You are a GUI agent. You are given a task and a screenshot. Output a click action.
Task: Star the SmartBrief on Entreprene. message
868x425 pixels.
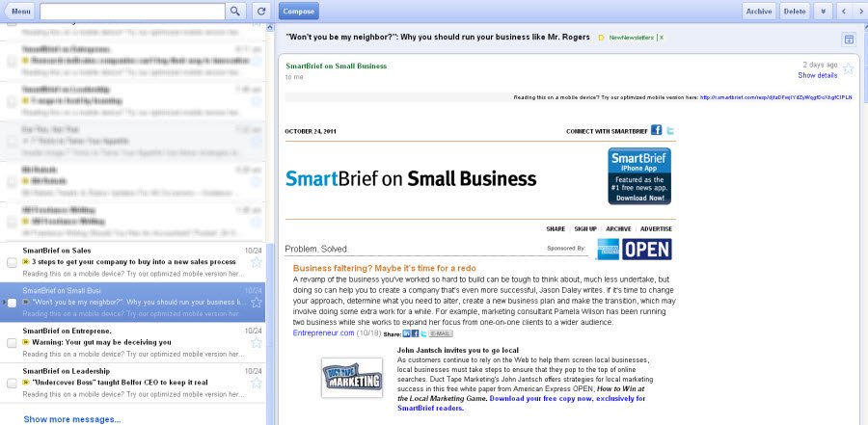coord(257,342)
